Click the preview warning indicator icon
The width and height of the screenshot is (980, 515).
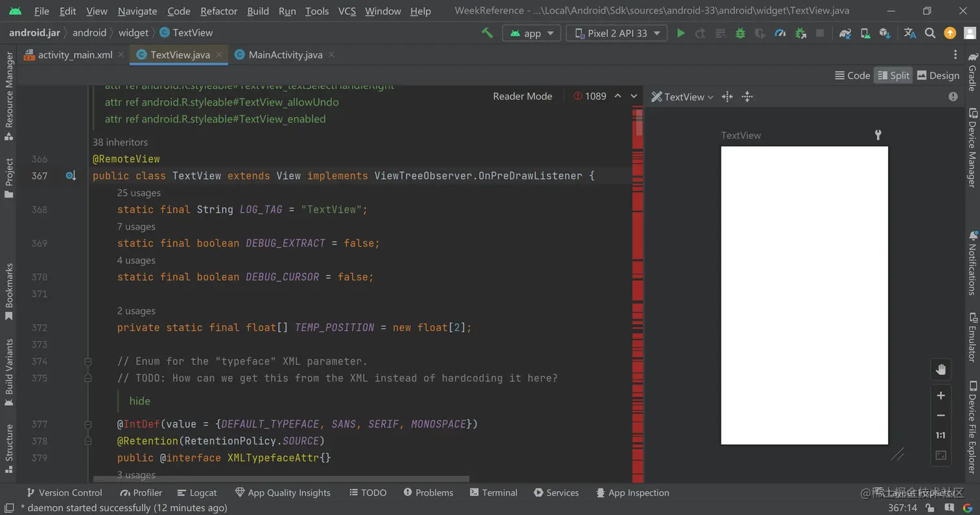[x=953, y=97]
